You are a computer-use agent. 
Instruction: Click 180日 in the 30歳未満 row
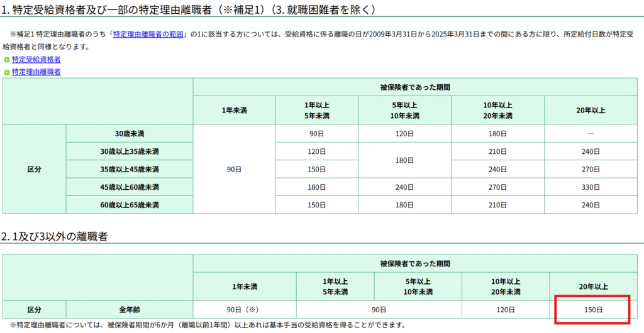[498, 134]
